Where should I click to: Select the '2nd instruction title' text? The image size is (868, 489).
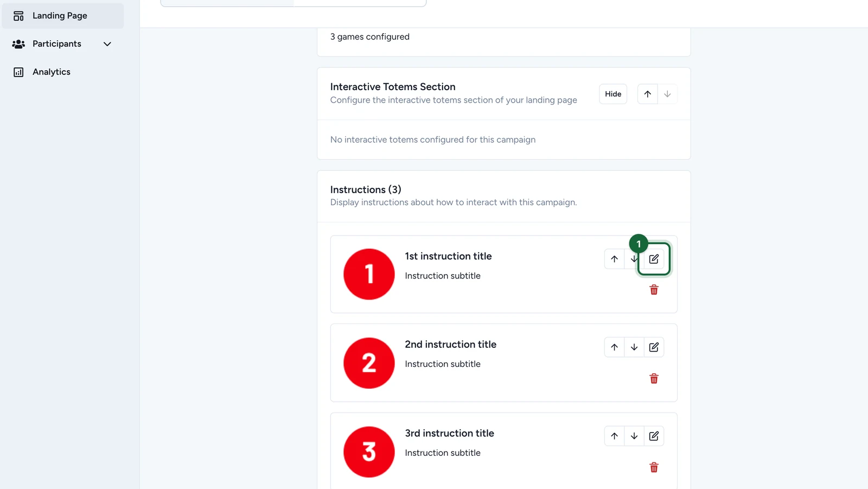coord(450,345)
